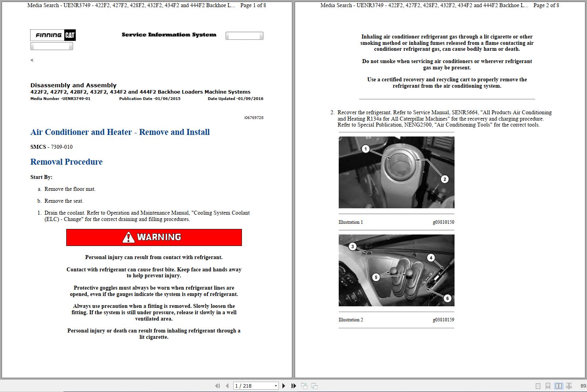Image resolution: width=587 pixels, height=392 pixels.
Task: Advance to the next page
Action: pyautogui.click(x=283, y=386)
